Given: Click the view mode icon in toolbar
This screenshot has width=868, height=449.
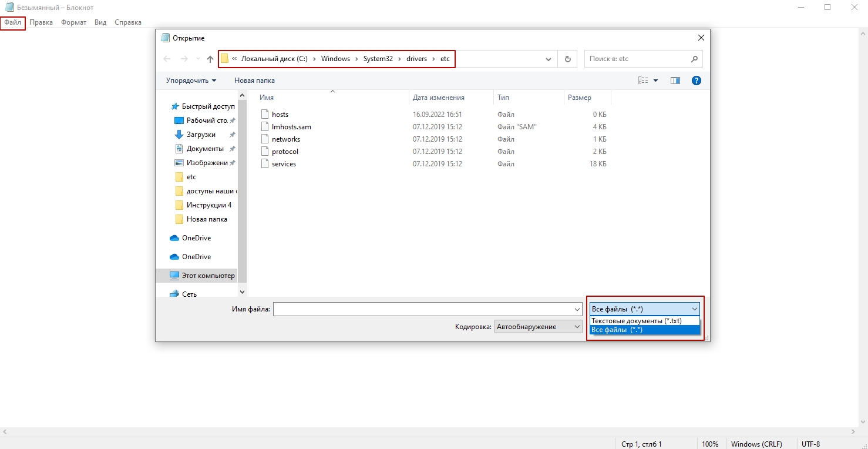Looking at the screenshot, I should click(643, 81).
